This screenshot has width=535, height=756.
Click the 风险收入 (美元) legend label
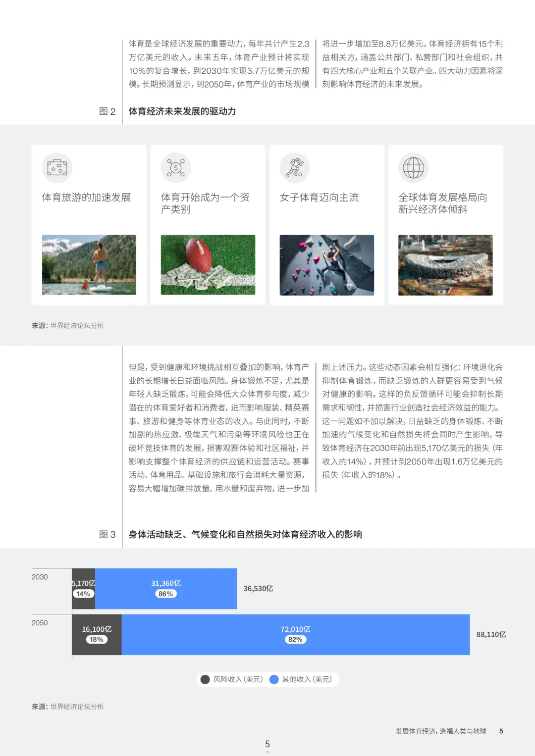pyautogui.click(x=238, y=679)
